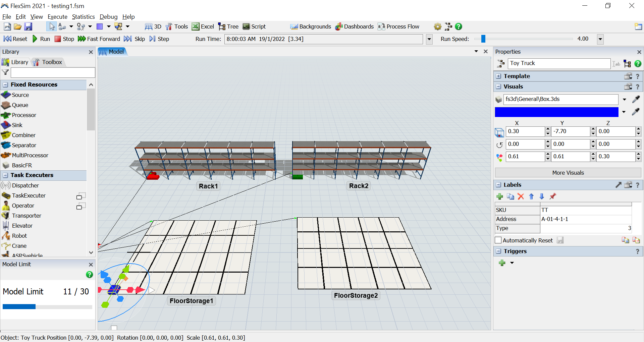Collapse the Visuals section
Image resolution: width=644 pixels, height=342 pixels.
(499, 87)
